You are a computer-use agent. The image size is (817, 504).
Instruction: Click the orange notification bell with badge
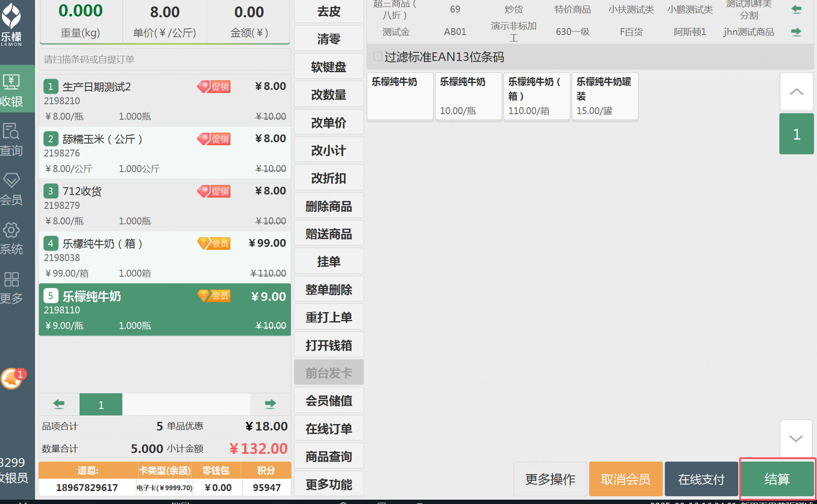tap(13, 379)
